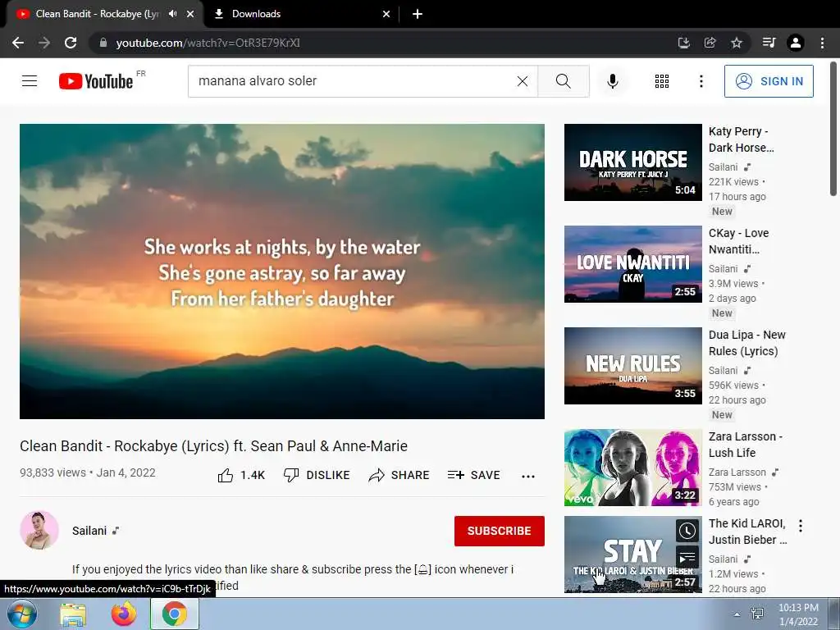Close the Downloads tab
Viewport: 840px width, 630px height.
pos(386,14)
